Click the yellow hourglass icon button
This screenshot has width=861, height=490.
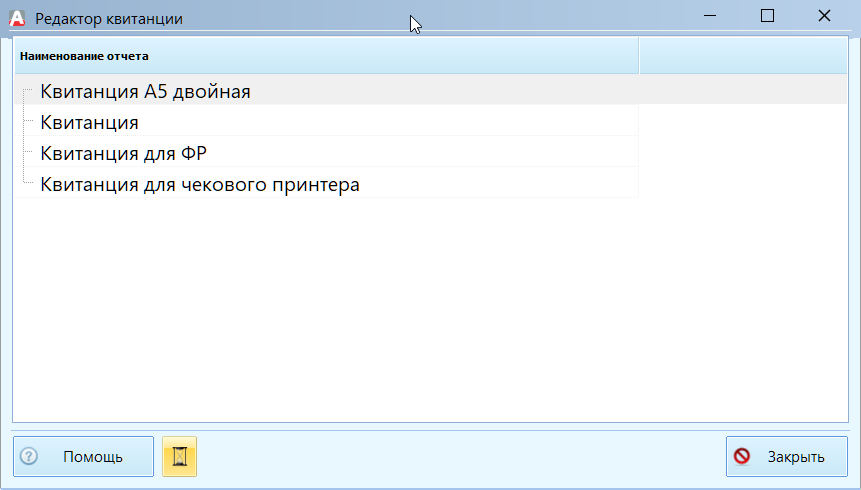pyautogui.click(x=180, y=456)
